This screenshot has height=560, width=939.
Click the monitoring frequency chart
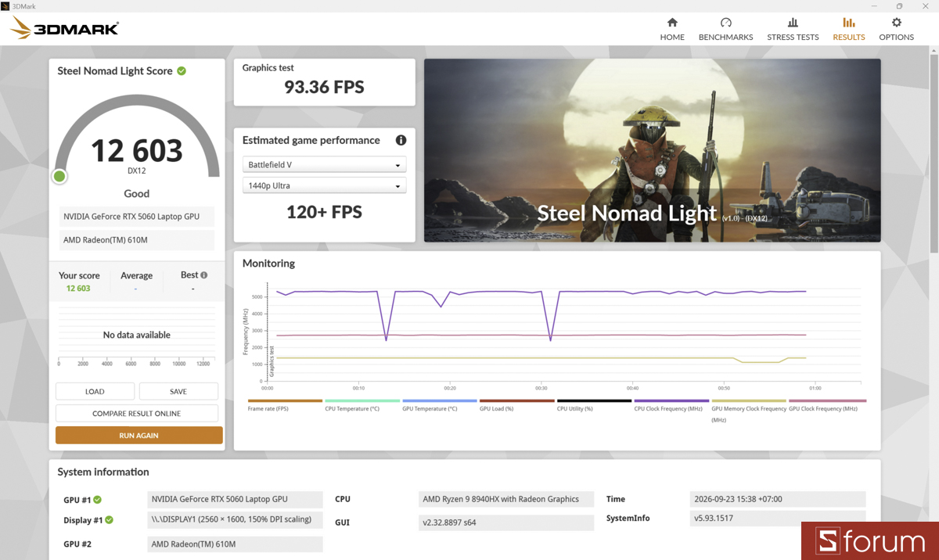[x=563, y=332]
